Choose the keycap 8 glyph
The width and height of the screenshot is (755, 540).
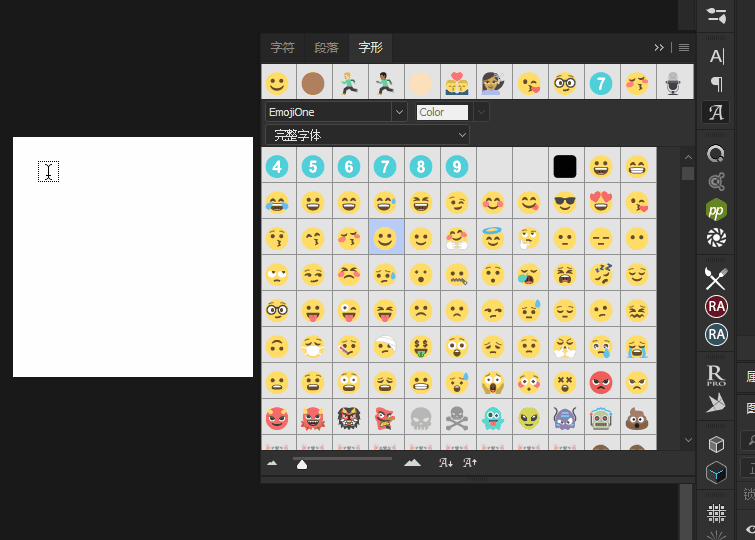pyautogui.click(x=421, y=167)
